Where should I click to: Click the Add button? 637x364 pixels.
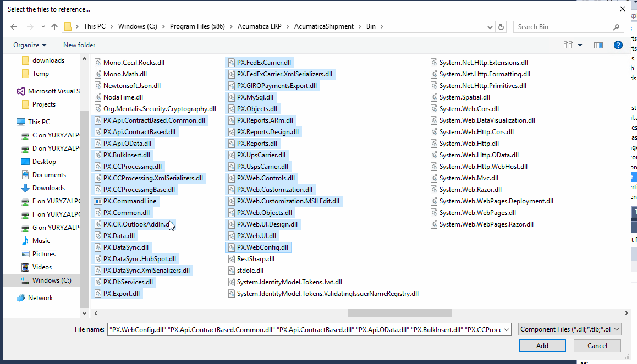pyautogui.click(x=542, y=346)
